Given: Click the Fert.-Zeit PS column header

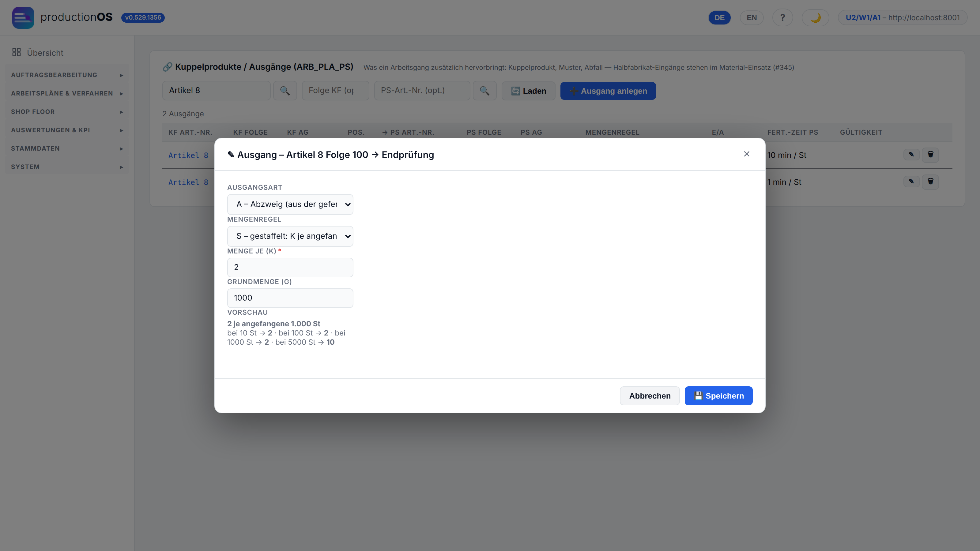Looking at the screenshot, I should (x=793, y=132).
